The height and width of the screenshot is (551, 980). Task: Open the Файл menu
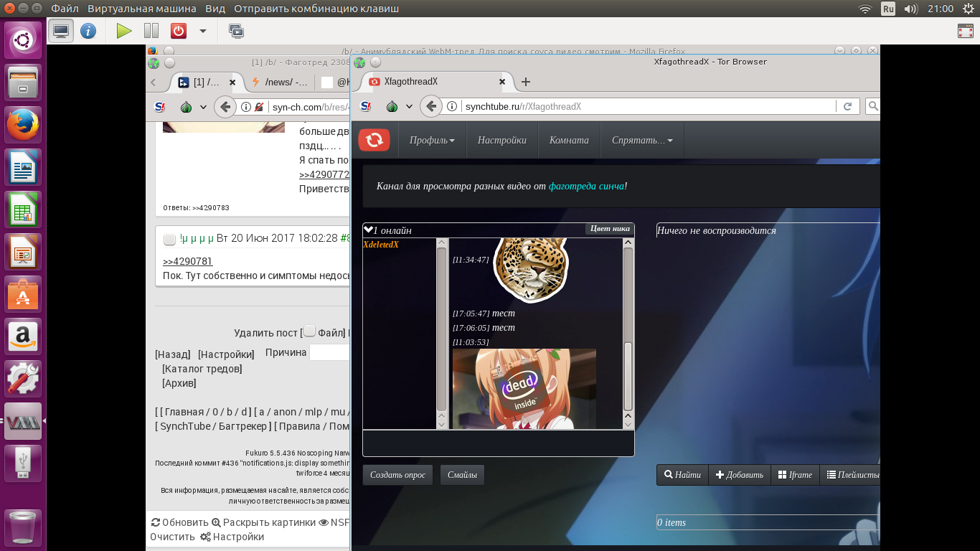point(65,9)
